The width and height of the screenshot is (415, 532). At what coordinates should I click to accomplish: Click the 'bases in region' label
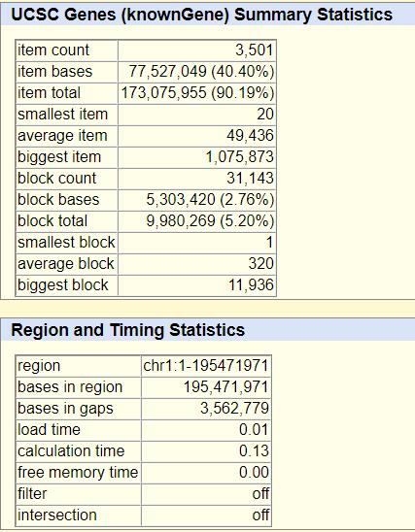(x=70, y=387)
